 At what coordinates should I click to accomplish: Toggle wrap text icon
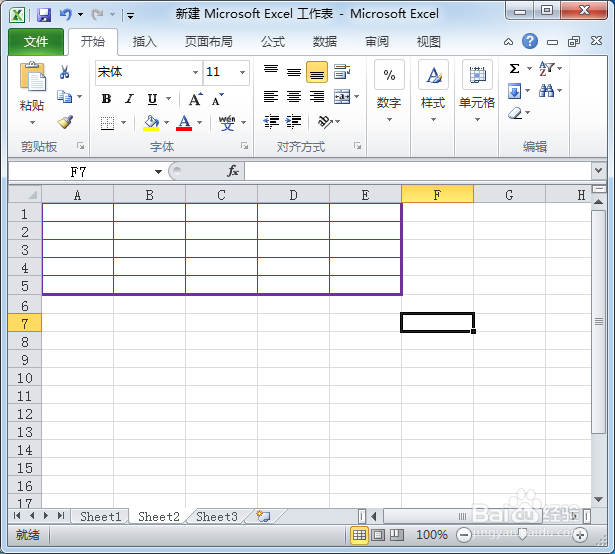[x=342, y=72]
